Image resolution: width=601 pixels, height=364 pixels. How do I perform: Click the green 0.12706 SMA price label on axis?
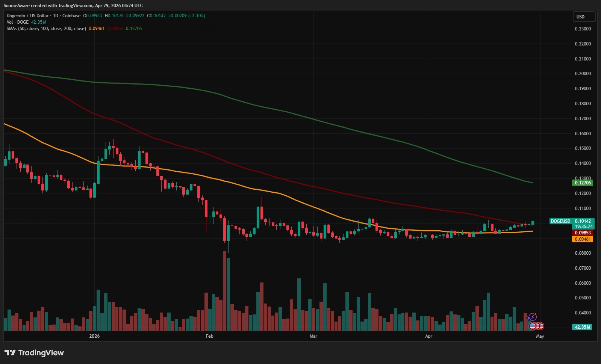pyautogui.click(x=583, y=183)
